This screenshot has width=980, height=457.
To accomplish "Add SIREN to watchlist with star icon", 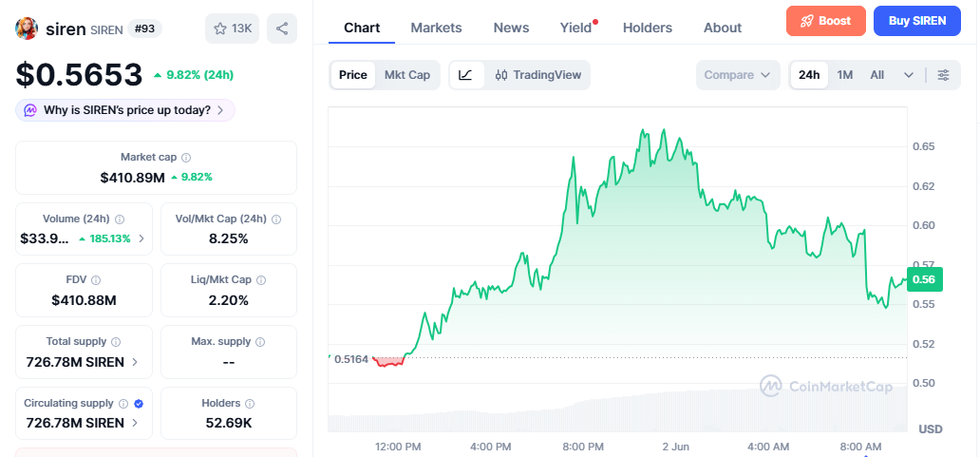I will [232, 29].
